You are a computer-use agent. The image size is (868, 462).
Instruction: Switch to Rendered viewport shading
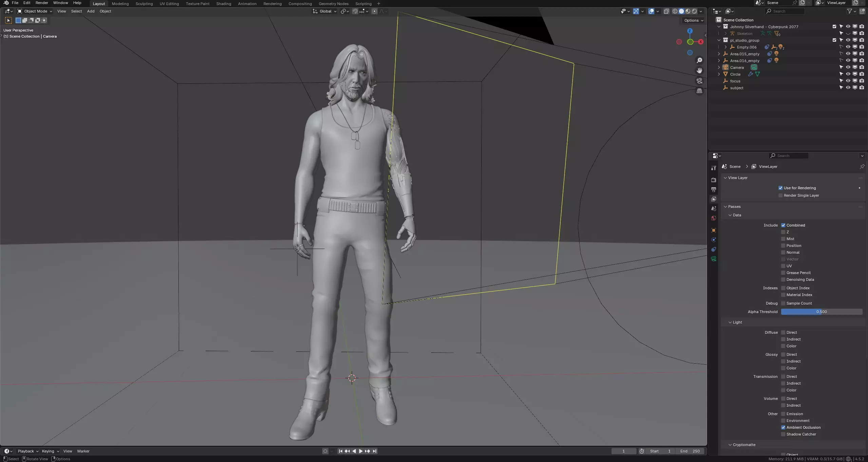point(694,11)
